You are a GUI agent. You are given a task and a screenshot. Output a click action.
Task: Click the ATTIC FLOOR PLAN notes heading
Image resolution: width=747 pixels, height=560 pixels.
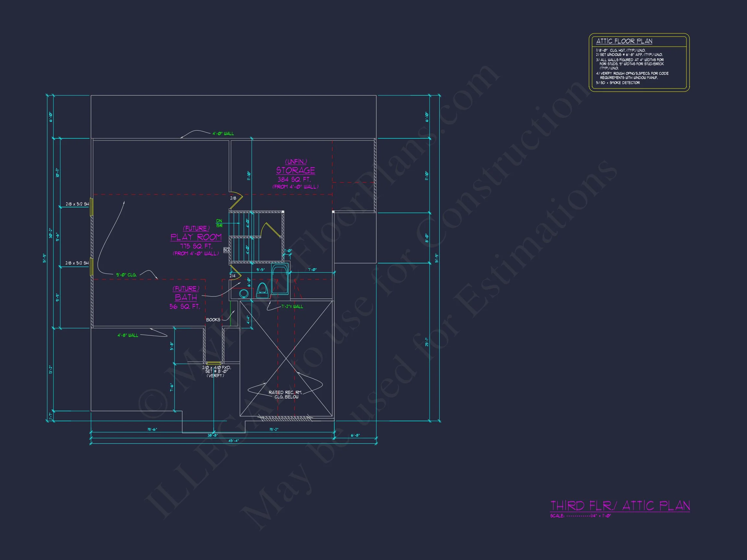(x=624, y=41)
